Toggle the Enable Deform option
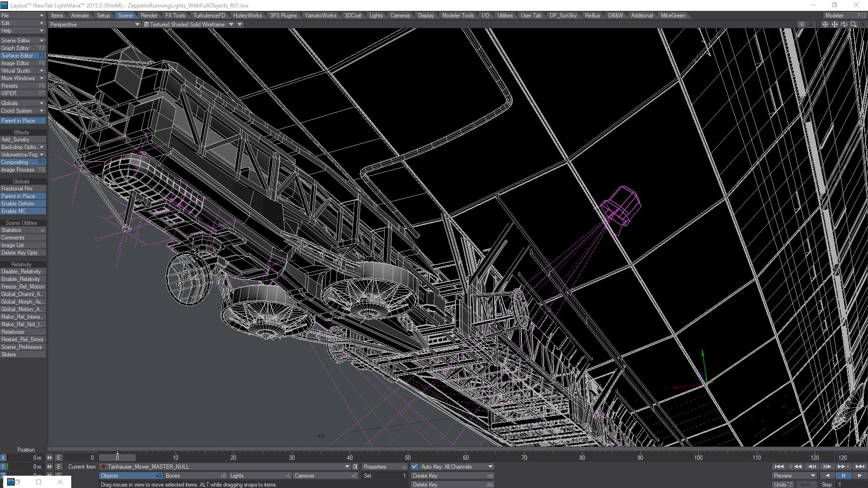868x488 pixels. point(23,204)
